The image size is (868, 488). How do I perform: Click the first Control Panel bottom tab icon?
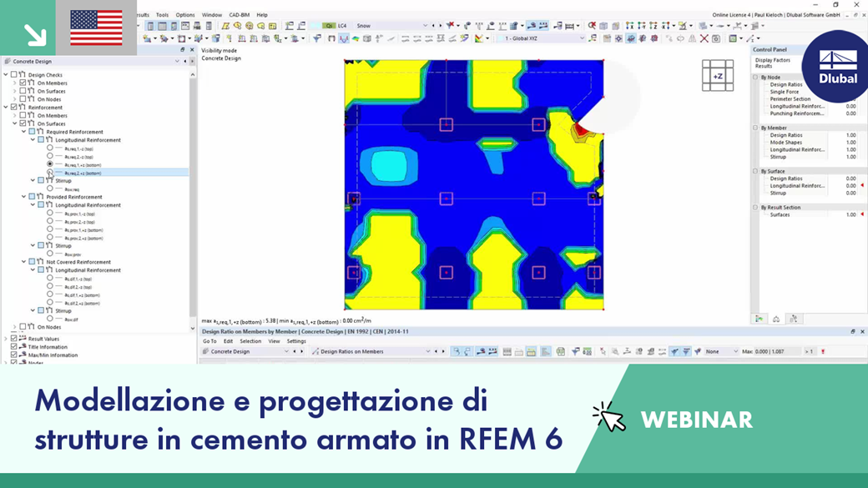[x=759, y=319]
